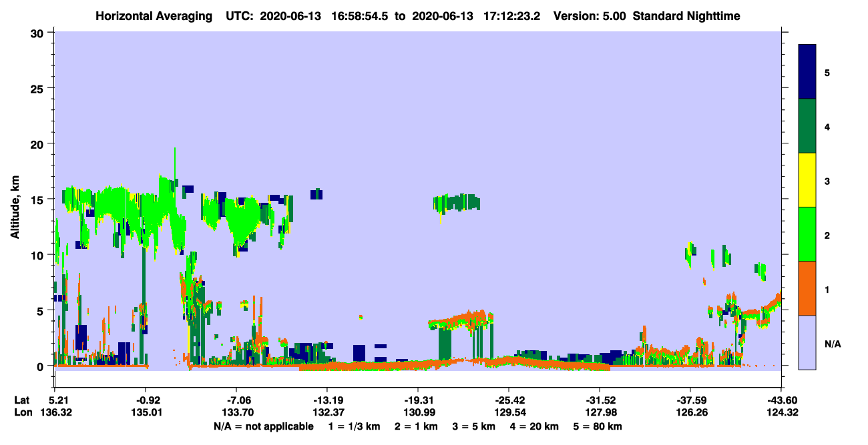
Task: Click 'Standard Nighttime' in the title
Action: tap(686, 16)
